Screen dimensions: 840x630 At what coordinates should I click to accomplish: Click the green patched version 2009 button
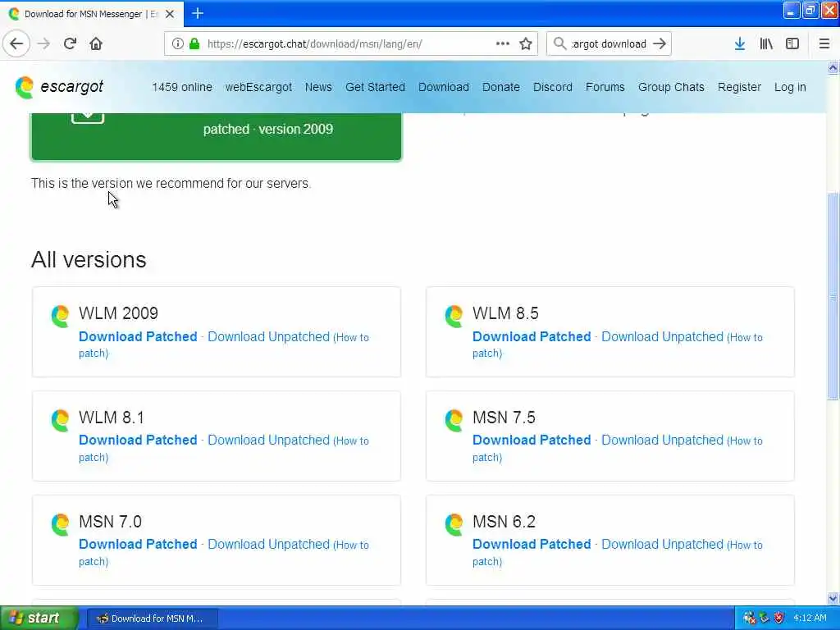click(x=217, y=136)
